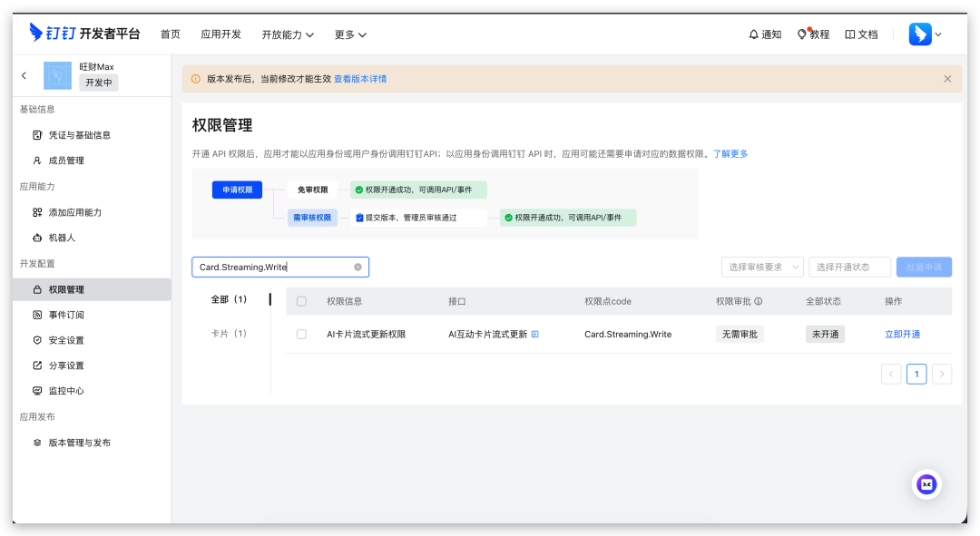Click the back arrow beside 旺财Max
This screenshot has height=536, width=980.
tap(24, 75)
